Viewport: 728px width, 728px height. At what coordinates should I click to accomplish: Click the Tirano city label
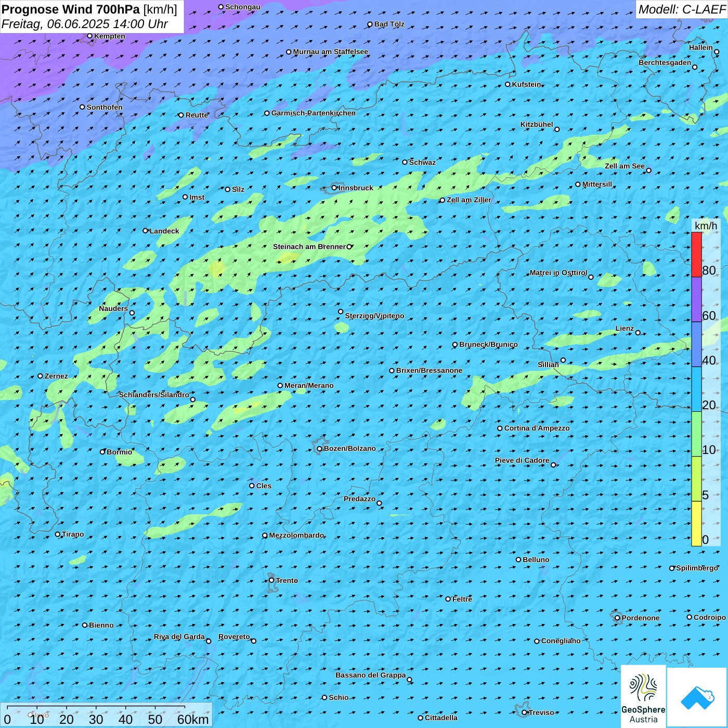tap(73, 534)
